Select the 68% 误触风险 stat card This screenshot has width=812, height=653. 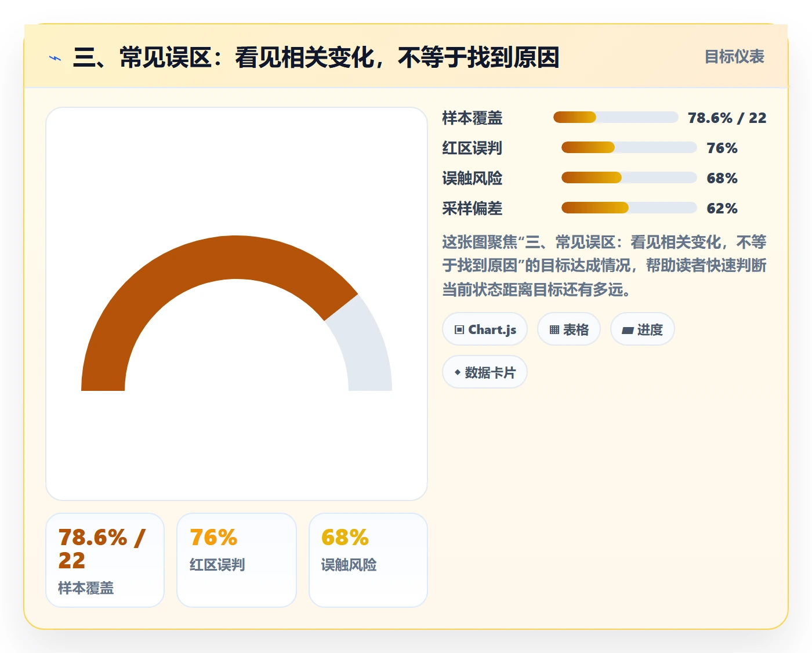368,560
